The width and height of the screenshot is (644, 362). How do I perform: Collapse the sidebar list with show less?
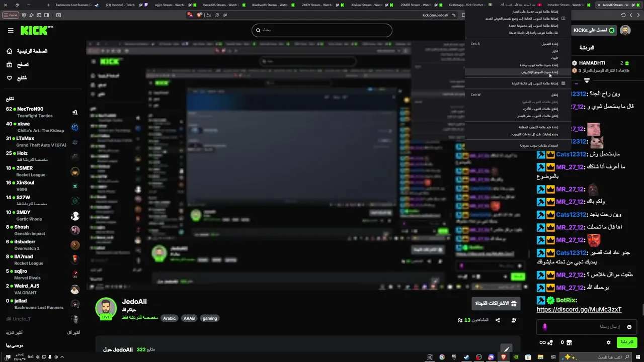73,332
